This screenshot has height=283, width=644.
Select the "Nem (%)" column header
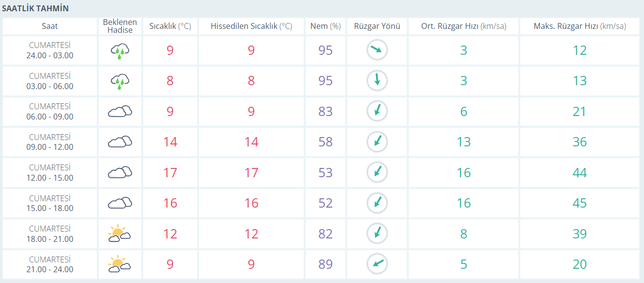pyautogui.click(x=325, y=26)
